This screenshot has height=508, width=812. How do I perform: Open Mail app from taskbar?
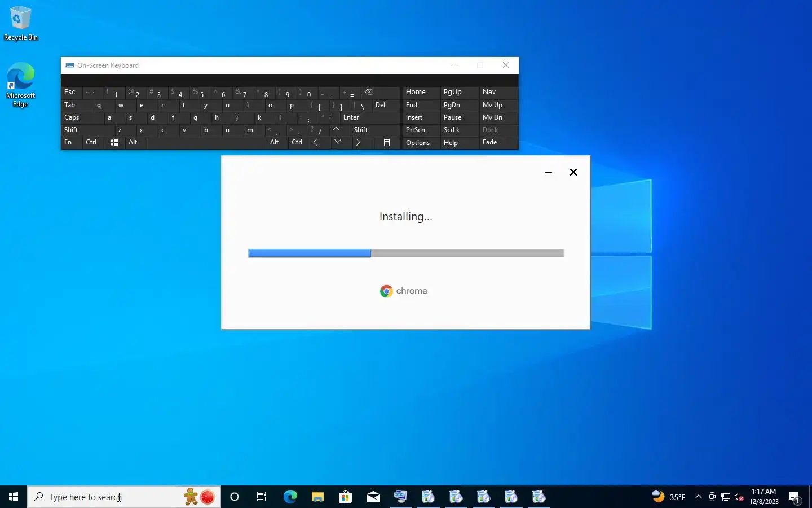[373, 497]
